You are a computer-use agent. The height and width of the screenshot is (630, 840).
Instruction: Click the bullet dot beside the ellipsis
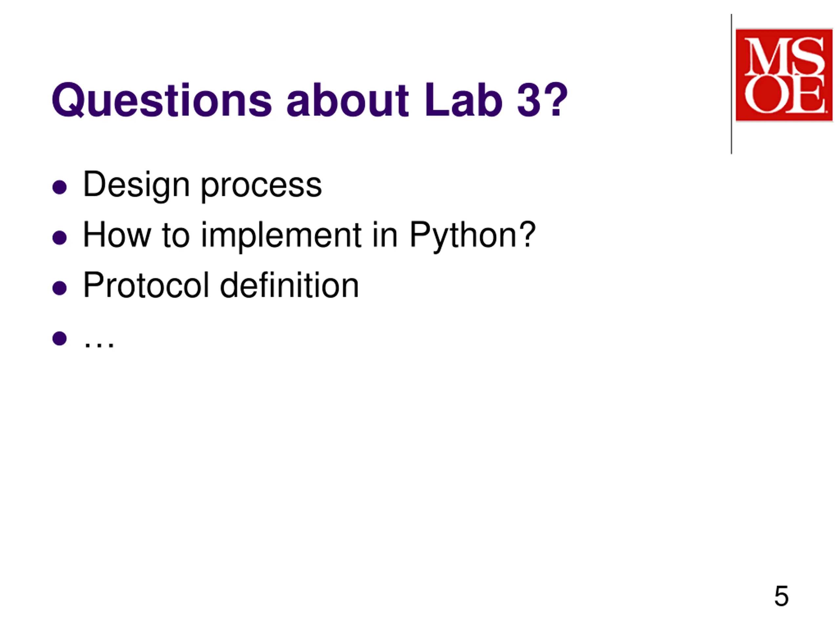(x=60, y=338)
